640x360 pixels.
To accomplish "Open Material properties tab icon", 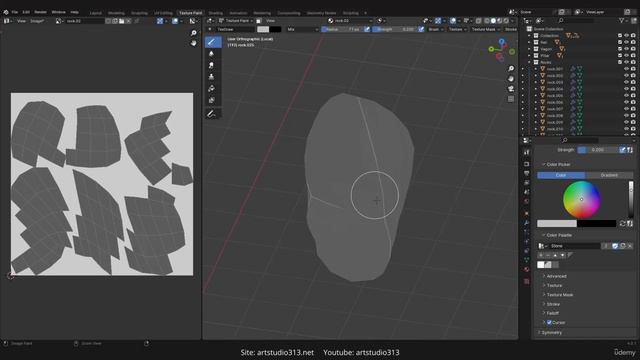I will pos(527,269).
